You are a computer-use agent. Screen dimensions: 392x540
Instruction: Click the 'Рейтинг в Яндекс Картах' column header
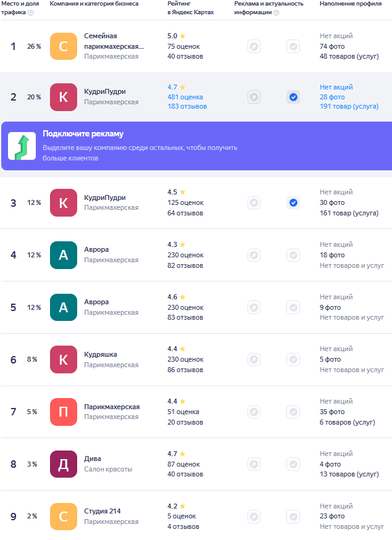[190, 8]
